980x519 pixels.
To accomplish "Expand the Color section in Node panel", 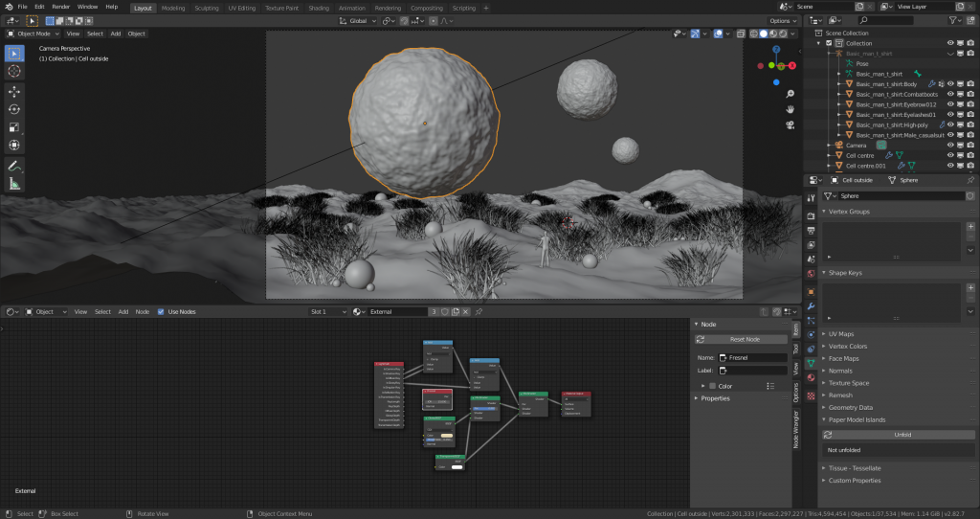I will pos(703,386).
